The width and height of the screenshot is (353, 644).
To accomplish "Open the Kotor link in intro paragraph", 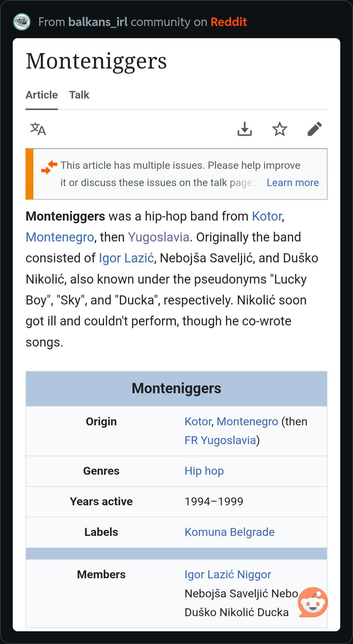I will [x=267, y=216].
